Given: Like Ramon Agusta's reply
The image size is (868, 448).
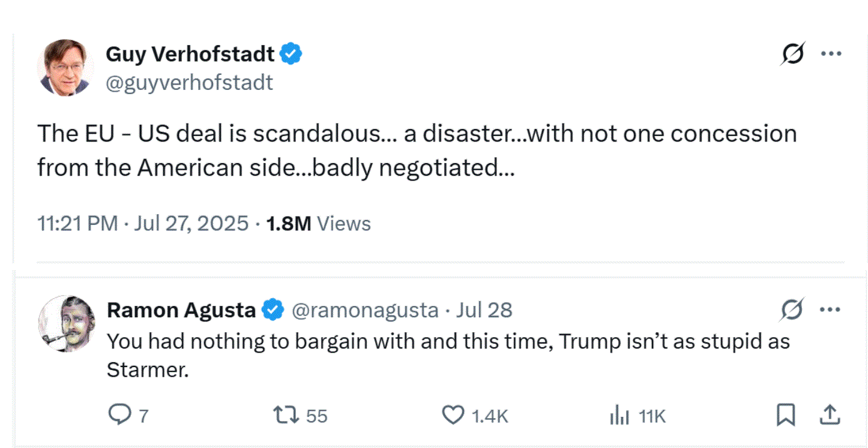Looking at the screenshot, I should click(x=453, y=415).
